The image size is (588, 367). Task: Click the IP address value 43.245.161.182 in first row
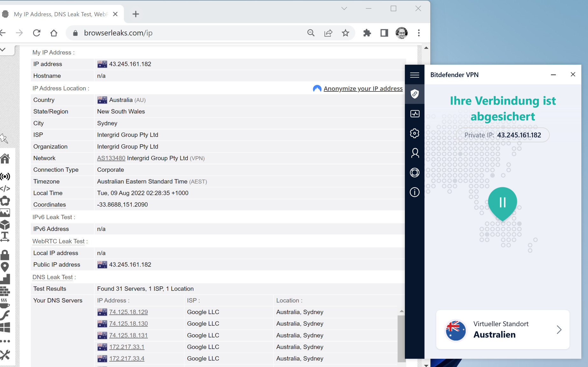(x=130, y=64)
